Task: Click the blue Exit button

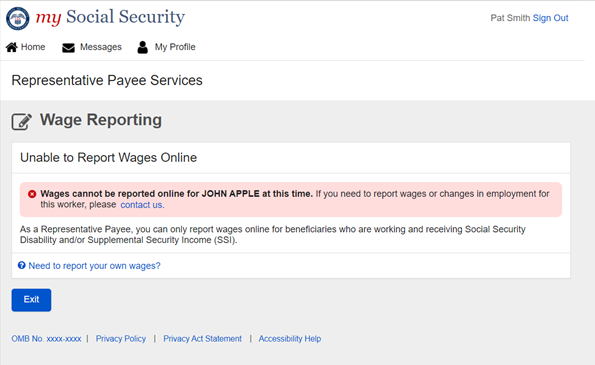Action: [x=31, y=300]
